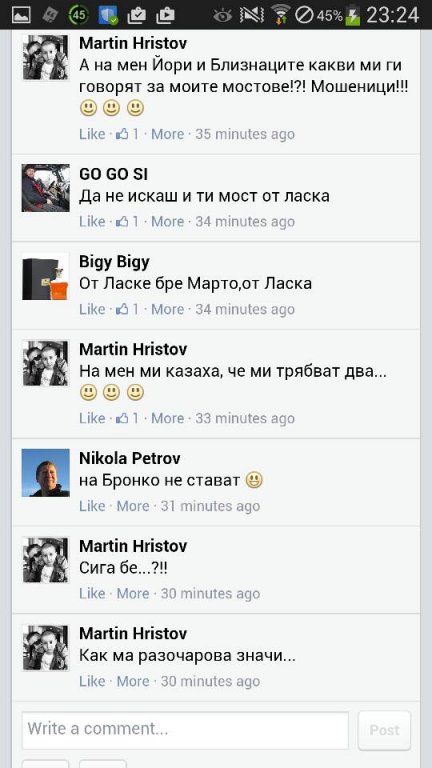Open Wi-Fi status icon in status bar

click(x=280, y=14)
